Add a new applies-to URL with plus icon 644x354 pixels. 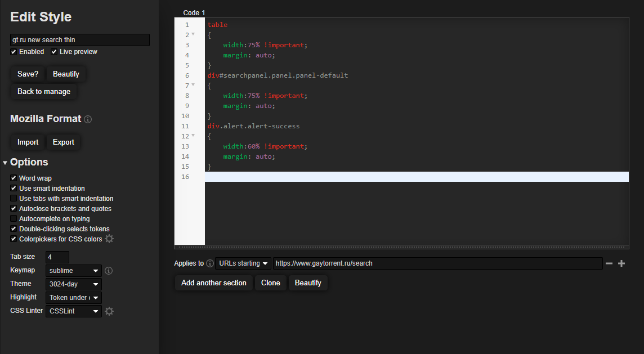[x=623, y=263]
